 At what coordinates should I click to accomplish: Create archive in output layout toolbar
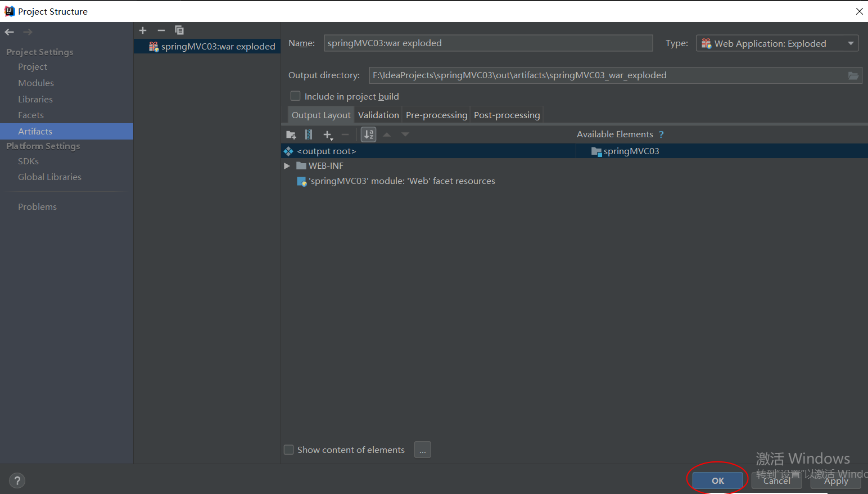point(309,134)
